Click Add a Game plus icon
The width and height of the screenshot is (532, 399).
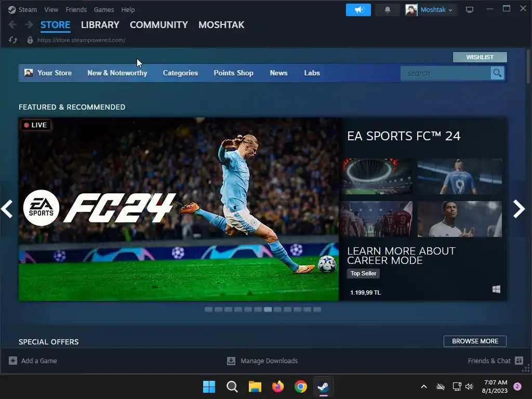(x=13, y=361)
